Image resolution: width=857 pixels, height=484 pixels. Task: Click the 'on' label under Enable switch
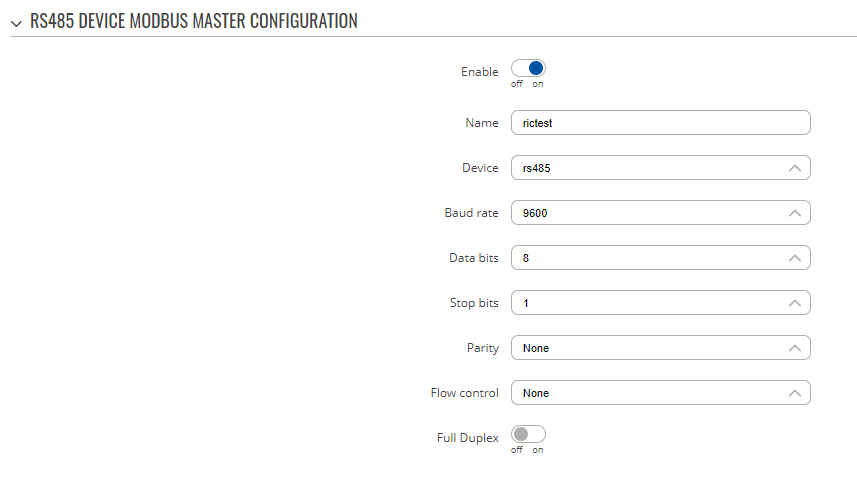pyautogui.click(x=538, y=84)
